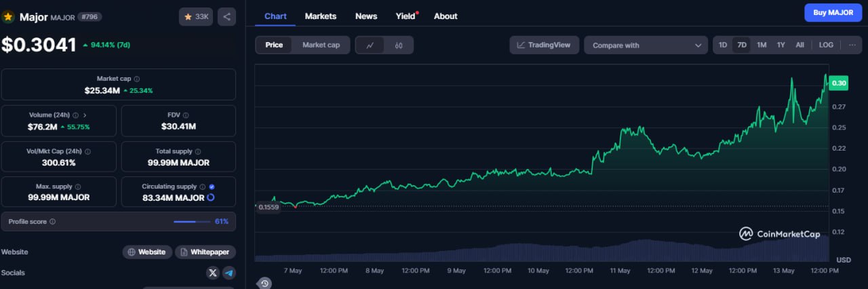Viewport: 868px width, 289px height.
Task: Select the All time range
Action: [x=800, y=45]
